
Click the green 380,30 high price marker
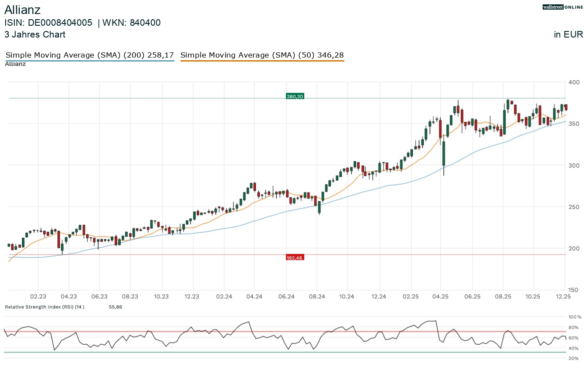[295, 96]
